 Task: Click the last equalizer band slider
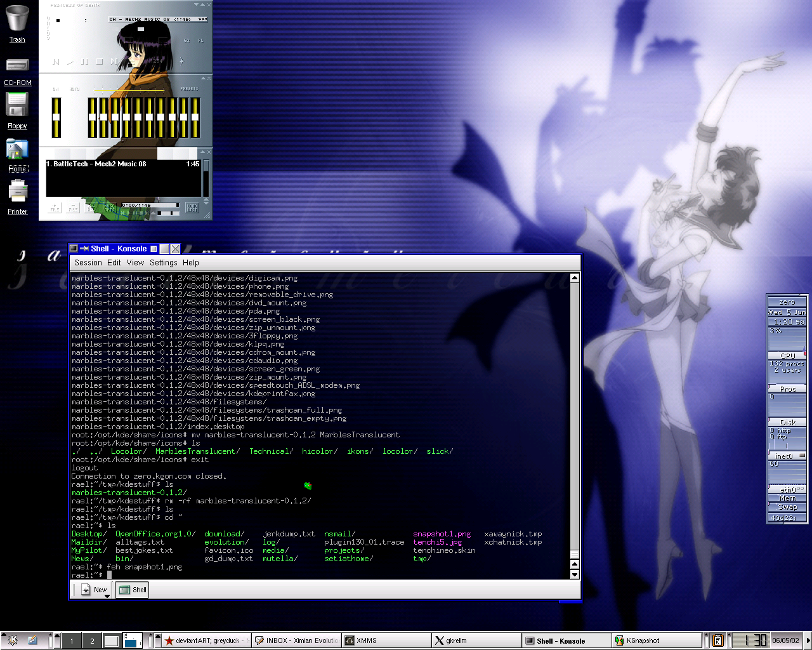coord(195,117)
